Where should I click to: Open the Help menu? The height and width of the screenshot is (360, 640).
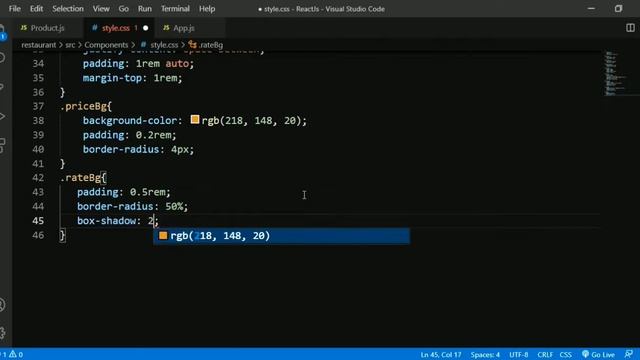207,9
